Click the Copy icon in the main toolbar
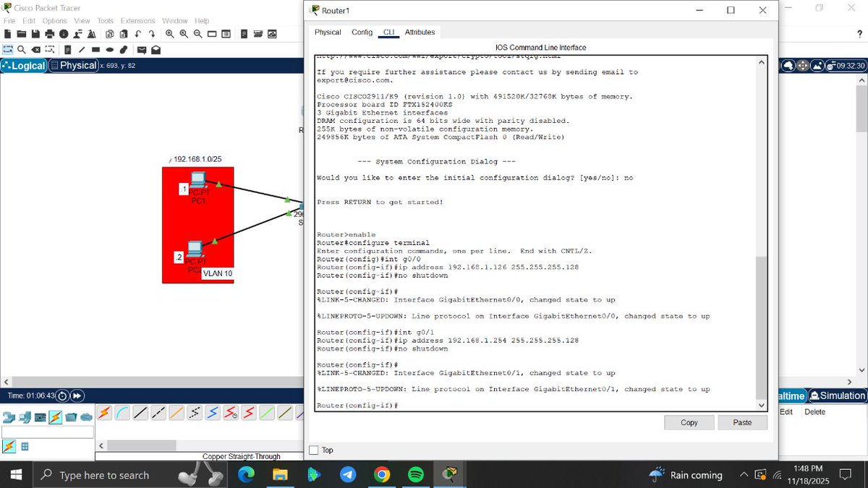The height and width of the screenshot is (488, 868). click(110, 34)
